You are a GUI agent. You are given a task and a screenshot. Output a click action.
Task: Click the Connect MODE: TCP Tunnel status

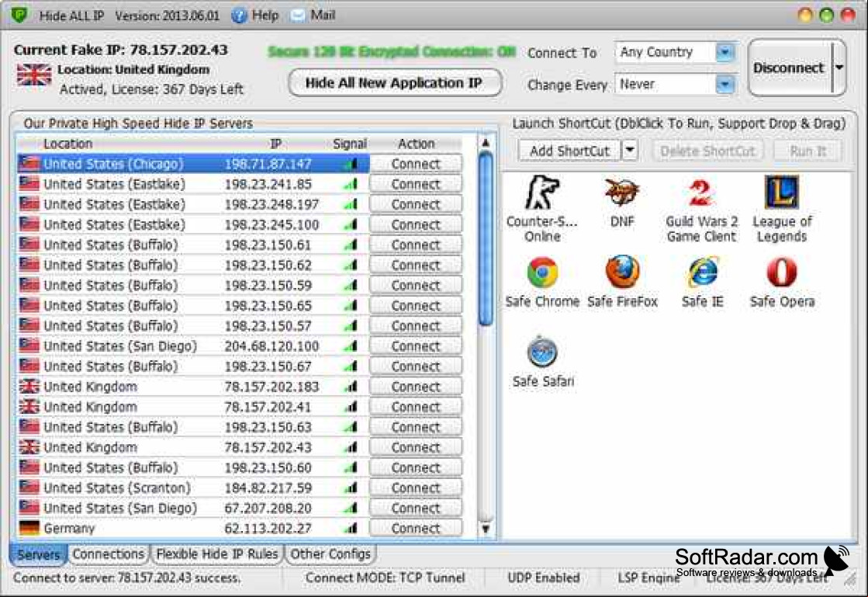click(x=386, y=578)
